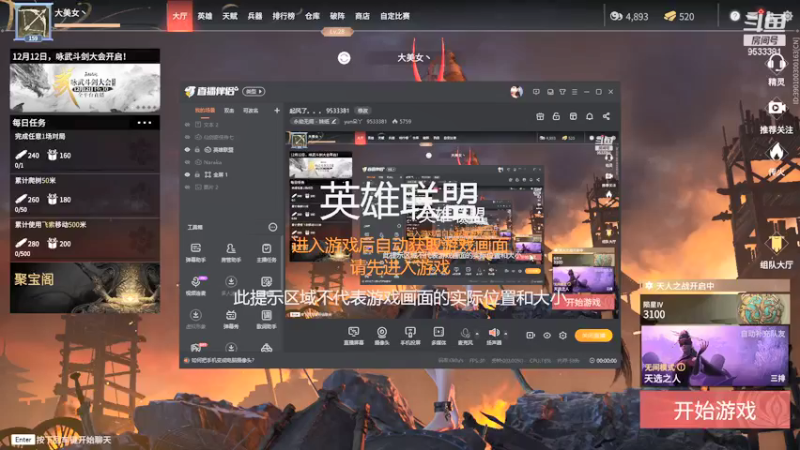Add 摄像头 camera source
The width and height of the screenshot is (800, 450).
click(382, 336)
